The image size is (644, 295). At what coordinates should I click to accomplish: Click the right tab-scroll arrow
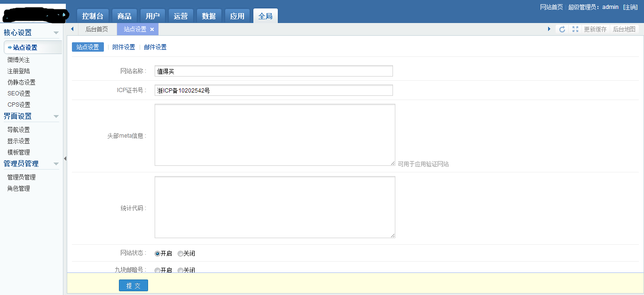tap(549, 29)
